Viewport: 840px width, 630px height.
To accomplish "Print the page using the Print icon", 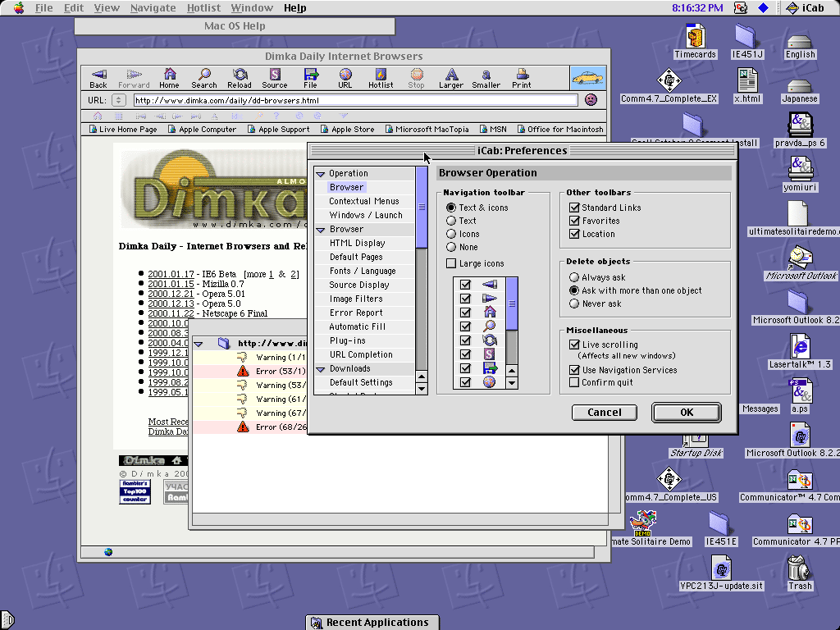I will pos(522,78).
